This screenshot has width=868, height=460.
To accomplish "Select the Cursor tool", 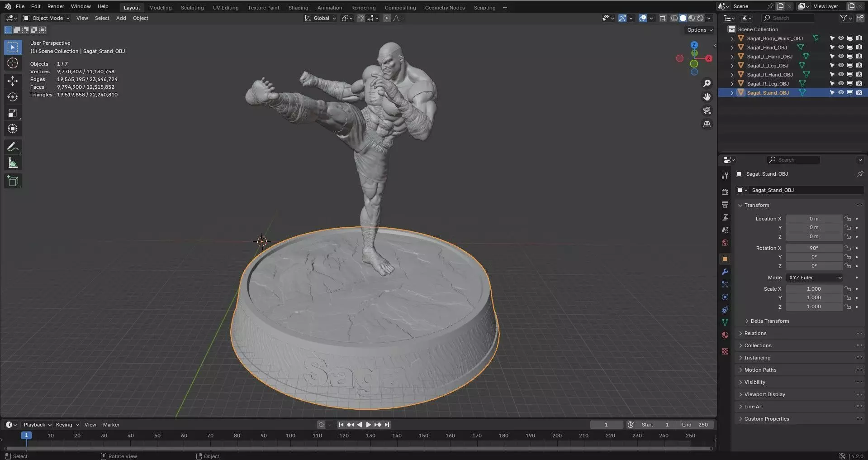I will click(x=13, y=63).
